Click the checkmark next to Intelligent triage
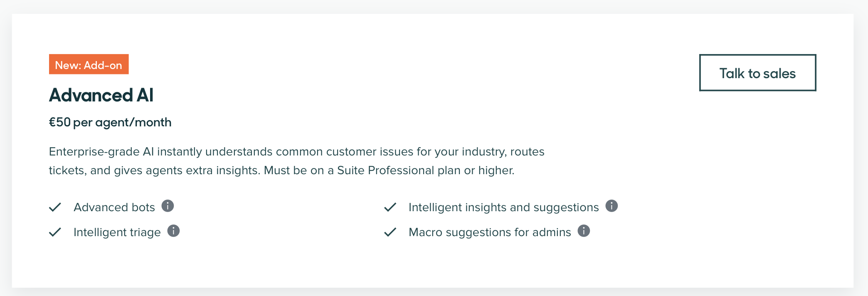The height and width of the screenshot is (296, 868). [55, 232]
